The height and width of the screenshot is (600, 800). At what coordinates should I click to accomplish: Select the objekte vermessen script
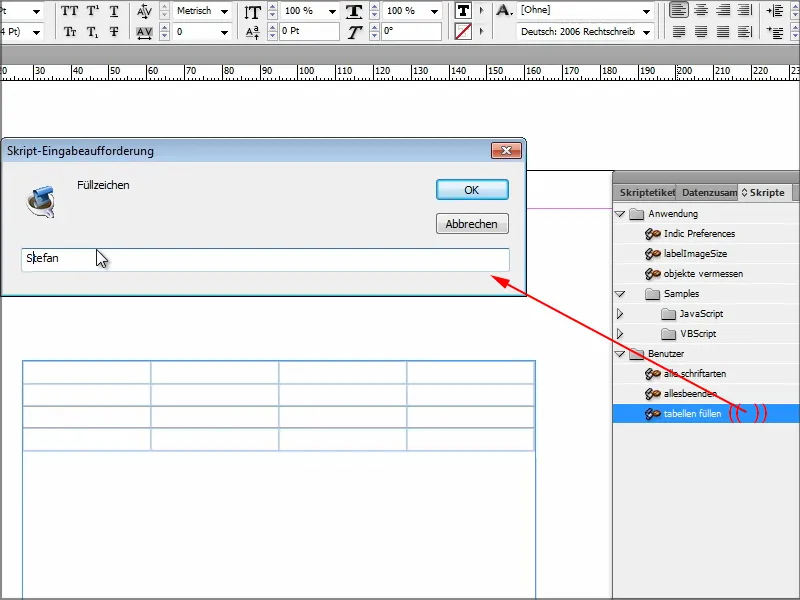706,274
